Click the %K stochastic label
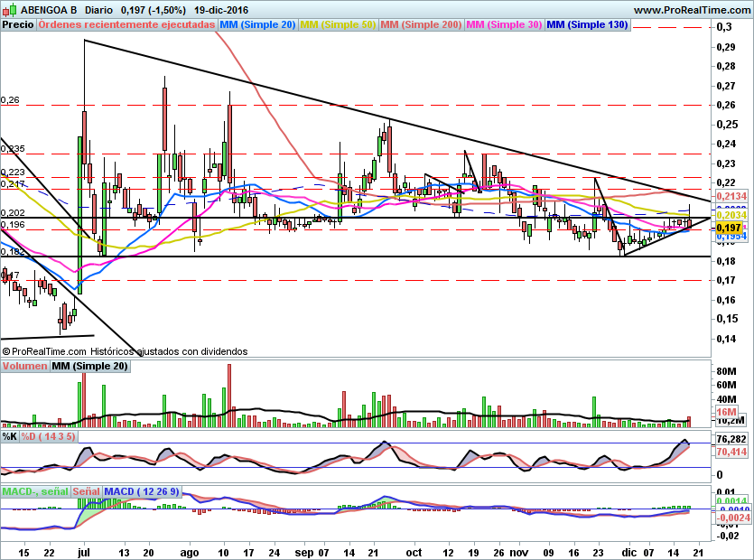The height and width of the screenshot is (560, 754). [x=10, y=436]
